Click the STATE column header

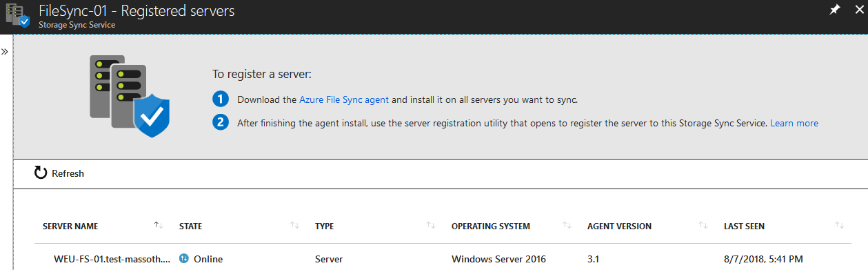(190, 226)
